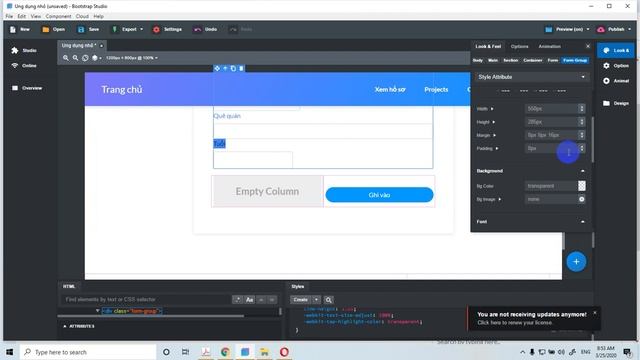
Task: Click the Projects nav link
Action: tap(436, 89)
